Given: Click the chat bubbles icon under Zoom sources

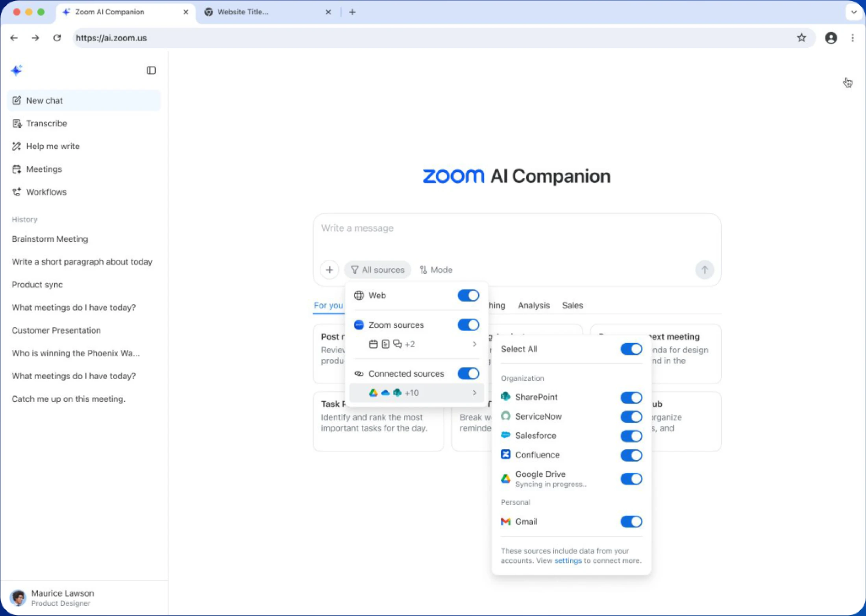Looking at the screenshot, I should 398,344.
